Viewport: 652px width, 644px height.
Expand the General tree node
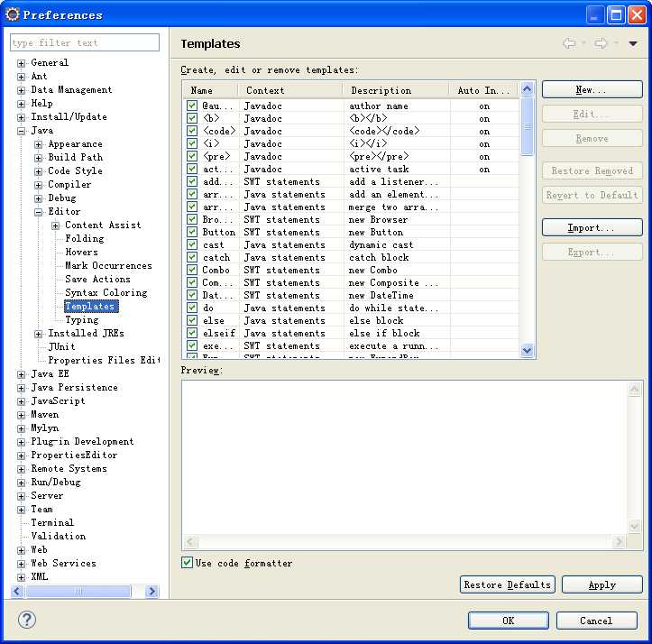pos(21,63)
